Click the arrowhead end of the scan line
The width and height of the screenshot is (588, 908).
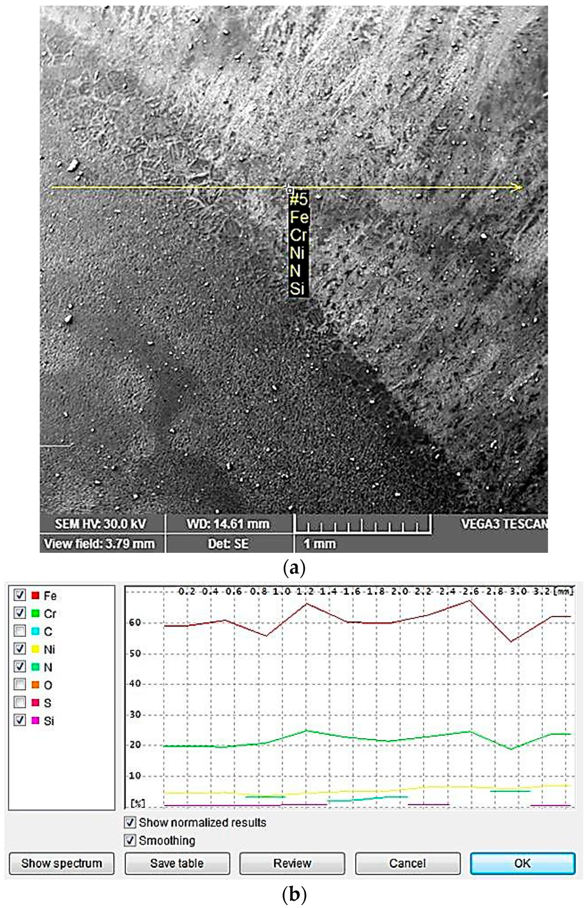pyautogui.click(x=519, y=187)
